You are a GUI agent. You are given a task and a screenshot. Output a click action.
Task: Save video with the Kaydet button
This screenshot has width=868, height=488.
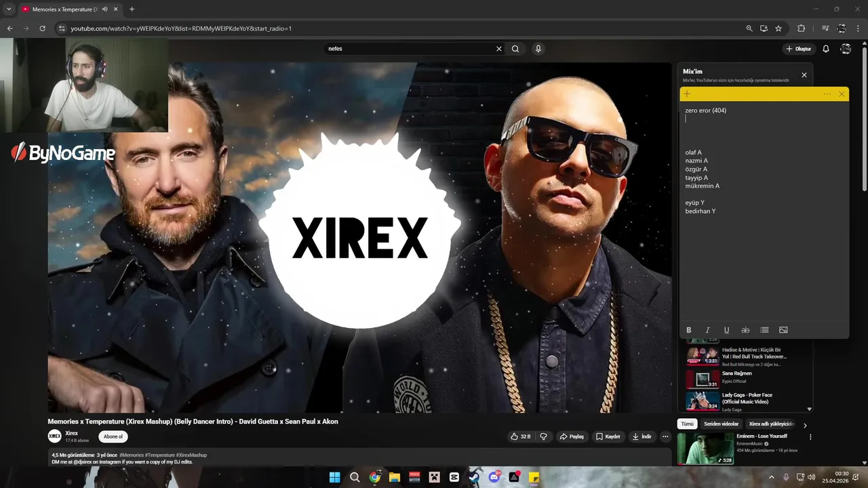[x=608, y=436]
